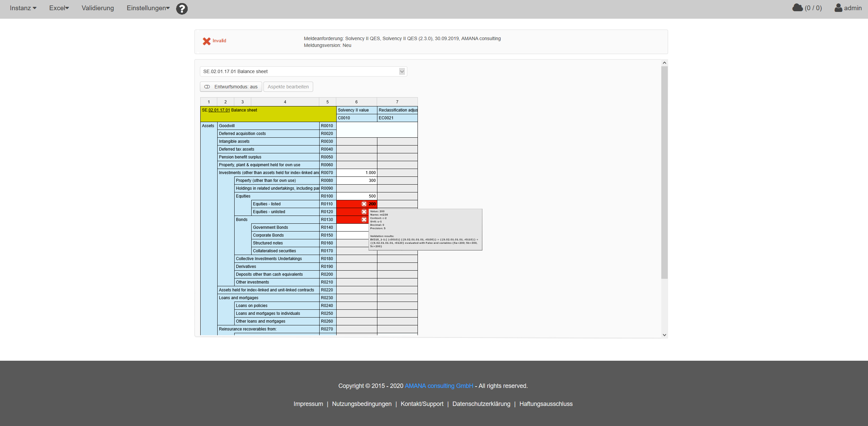Click the cloud status icon
The width and height of the screenshot is (868, 426).
[797, 8]
